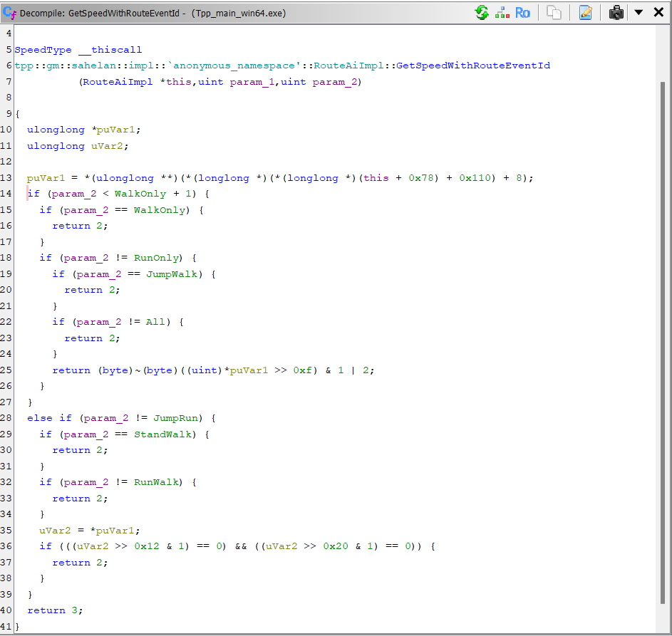This screenshot has height=636, width=672.
Task: Click the 0x110 offset on line 13
Action: tap(475, 178)
